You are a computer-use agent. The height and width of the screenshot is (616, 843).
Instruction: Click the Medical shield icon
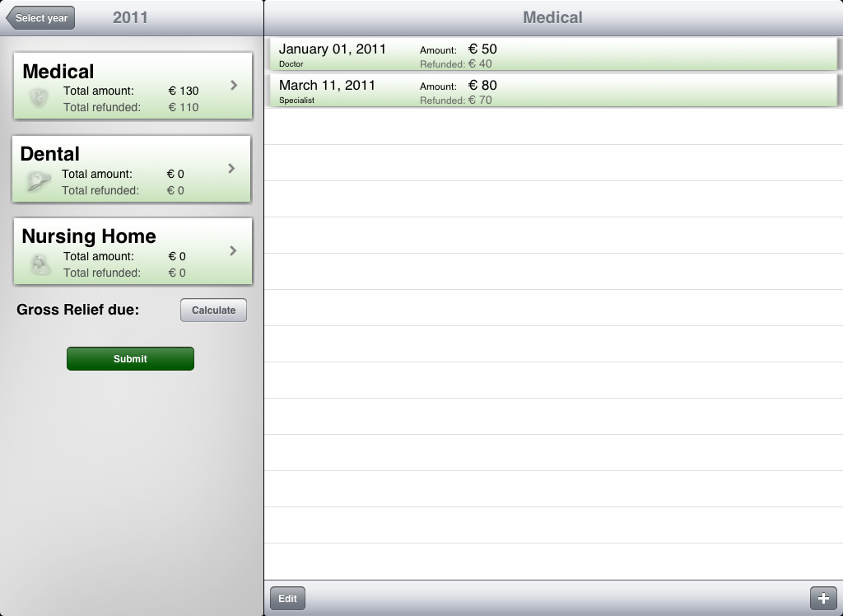(x=39, y=99)
